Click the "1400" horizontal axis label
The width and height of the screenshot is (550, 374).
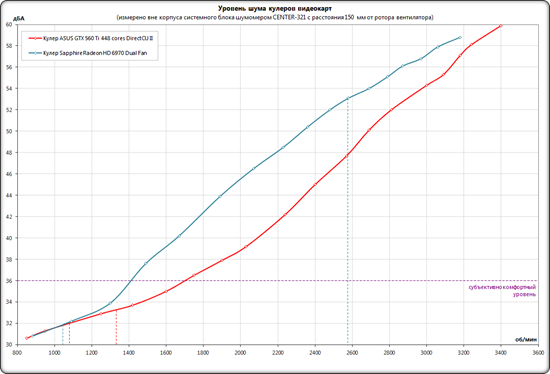128,352
